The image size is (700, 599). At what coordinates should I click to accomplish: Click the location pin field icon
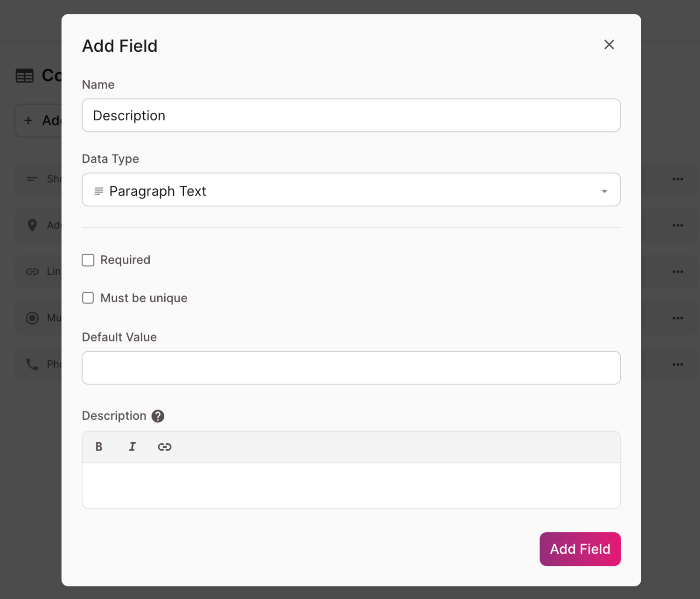32,225
